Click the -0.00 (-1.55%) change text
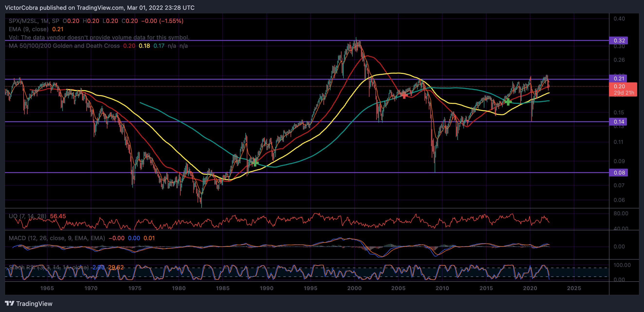 pos(162,21)
